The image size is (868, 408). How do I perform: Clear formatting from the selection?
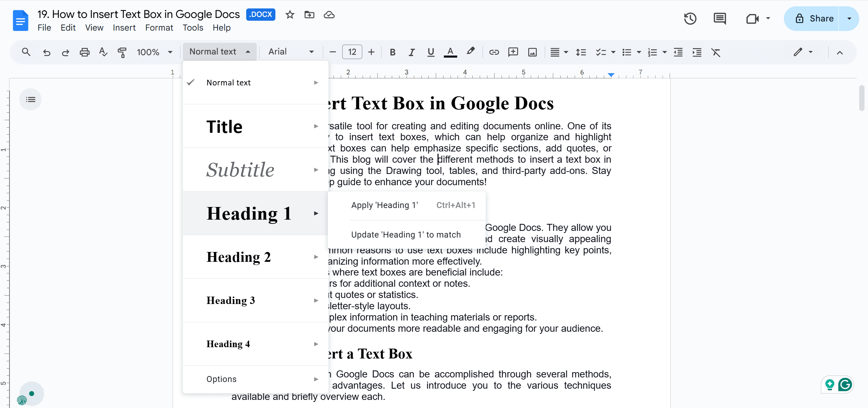[716, 52]
